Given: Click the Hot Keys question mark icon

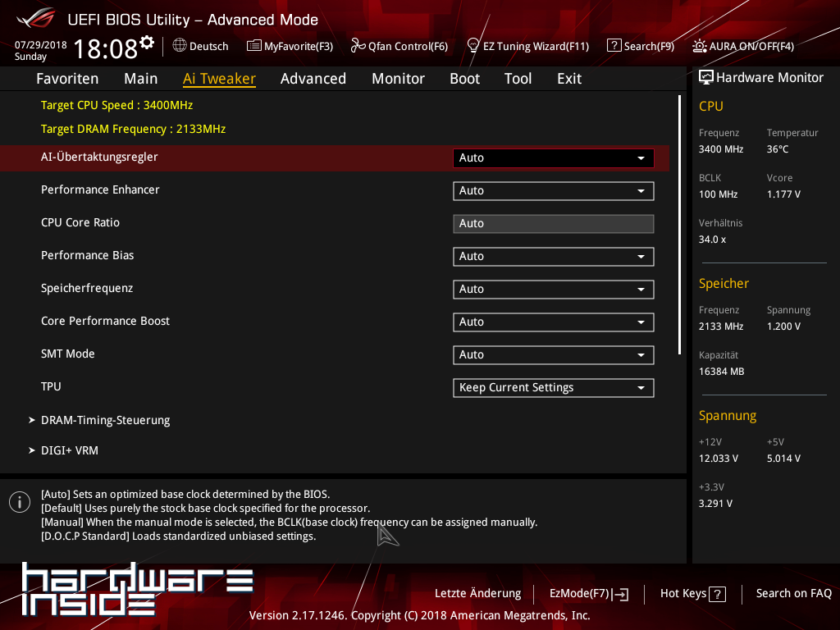Looking at the screenshot, I should point(717,594).
